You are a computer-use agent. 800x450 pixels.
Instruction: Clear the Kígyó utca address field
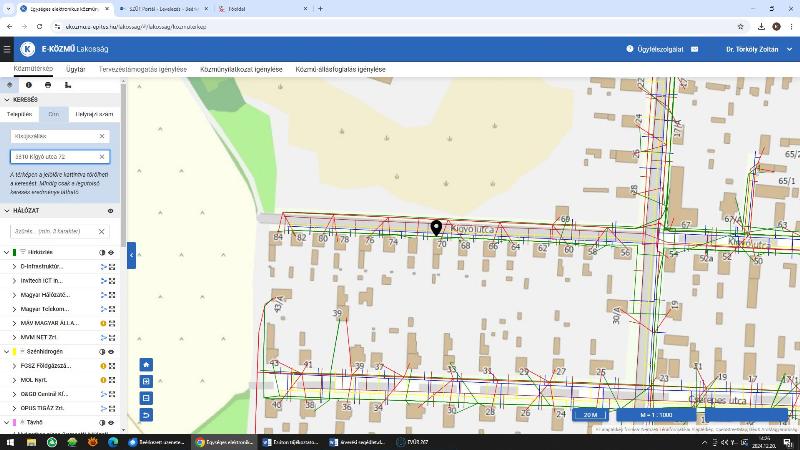pyautogui.click(x=102, y=157)
